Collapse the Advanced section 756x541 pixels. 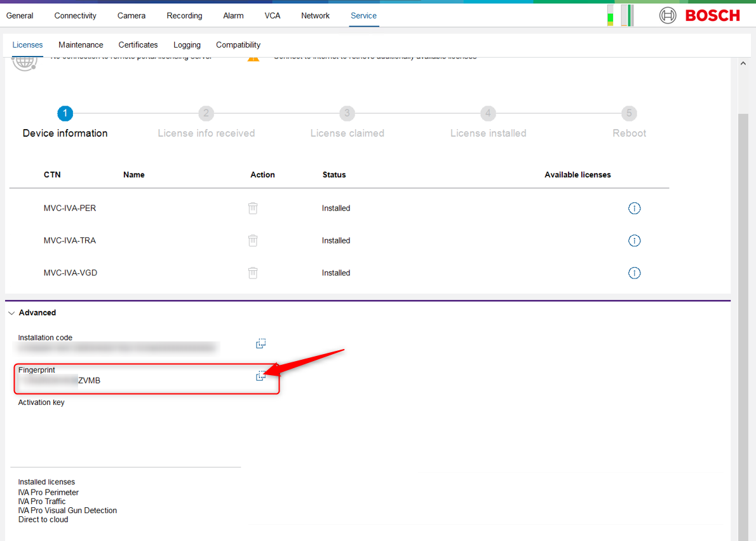click(x=11, y=313)
